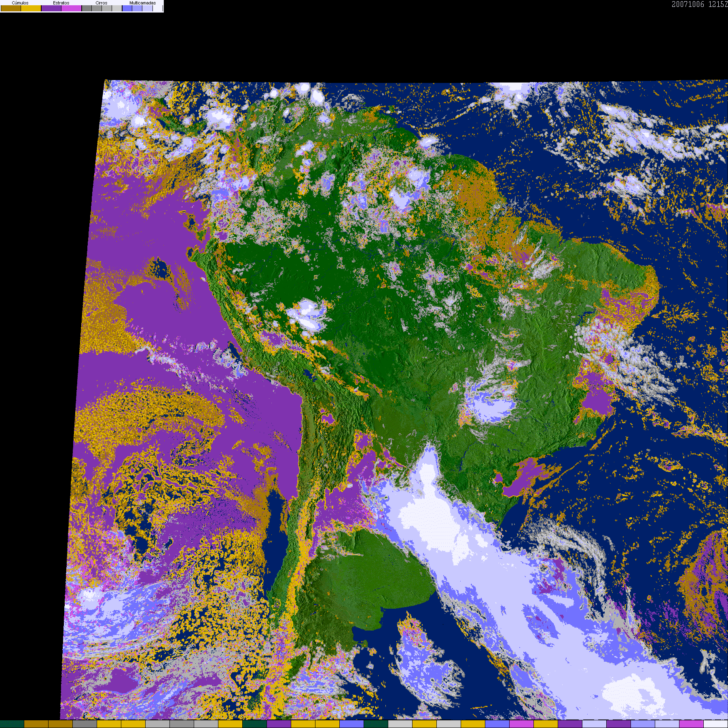Click the Cúmulos legend label

click(x=20, y=3)
